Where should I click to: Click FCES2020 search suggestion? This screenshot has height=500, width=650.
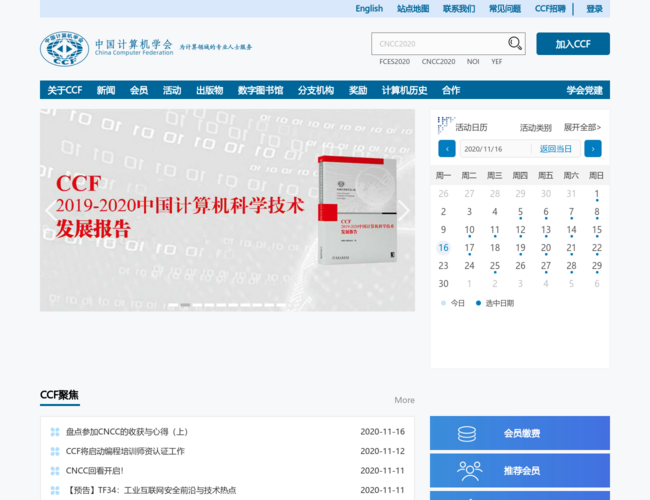pyautogui.click(x=395, y=62)
